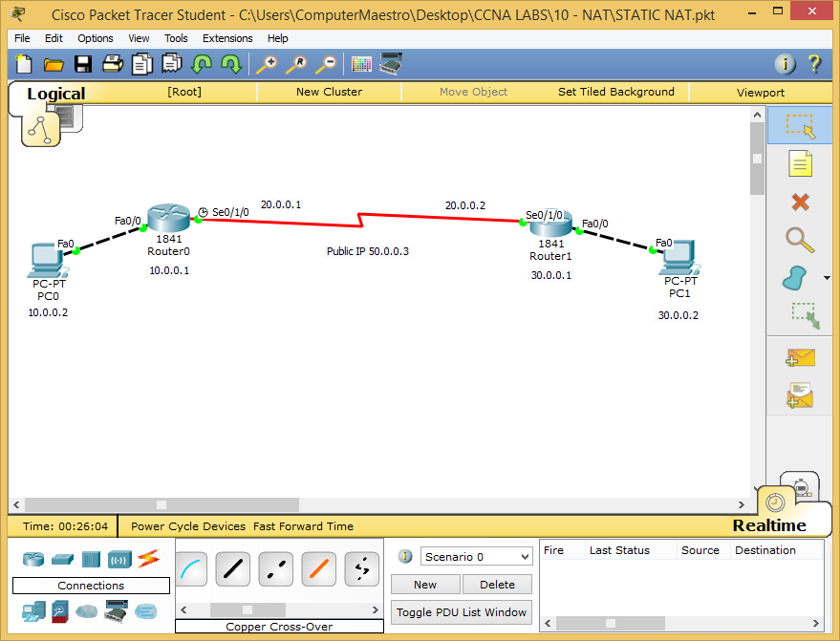Click the Undo toolbar icon
Screen dimensions: 840x641
click(204, 65)
